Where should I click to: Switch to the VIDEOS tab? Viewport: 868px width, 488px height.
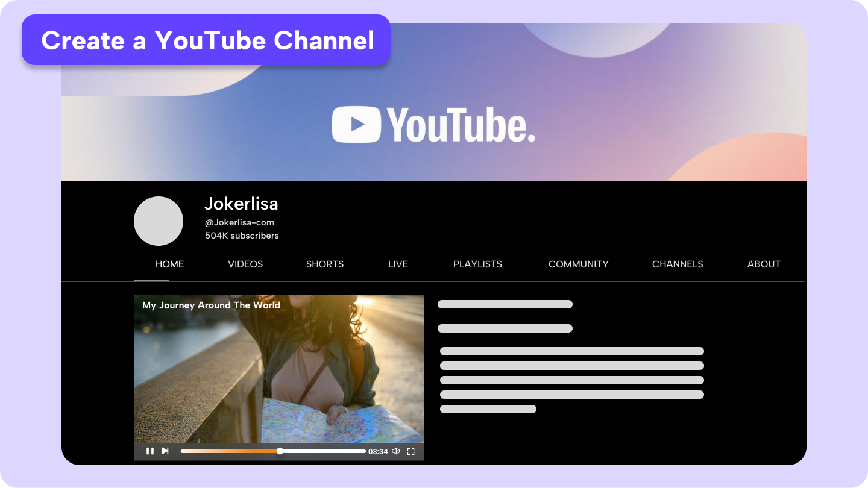(245, 264)
